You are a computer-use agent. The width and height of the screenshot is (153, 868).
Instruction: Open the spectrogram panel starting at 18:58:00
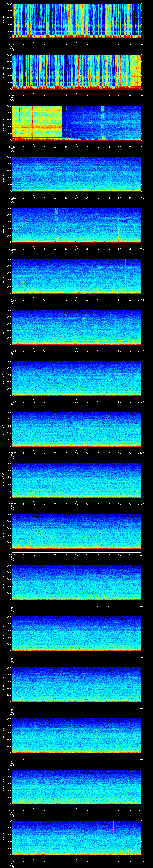tap(77, 736)
